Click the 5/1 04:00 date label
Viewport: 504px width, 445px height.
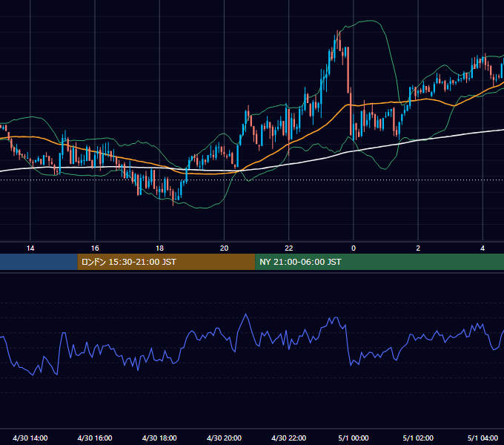click(x=483, y=438)
